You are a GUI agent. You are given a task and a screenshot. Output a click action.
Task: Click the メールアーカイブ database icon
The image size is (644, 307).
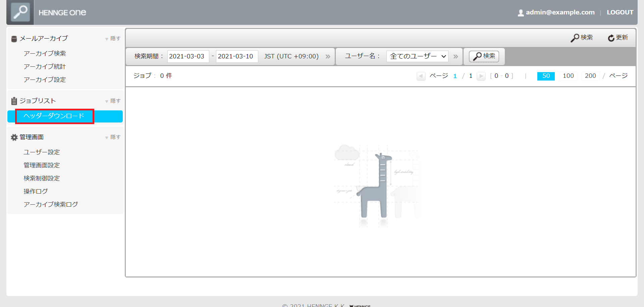point(14,39)
